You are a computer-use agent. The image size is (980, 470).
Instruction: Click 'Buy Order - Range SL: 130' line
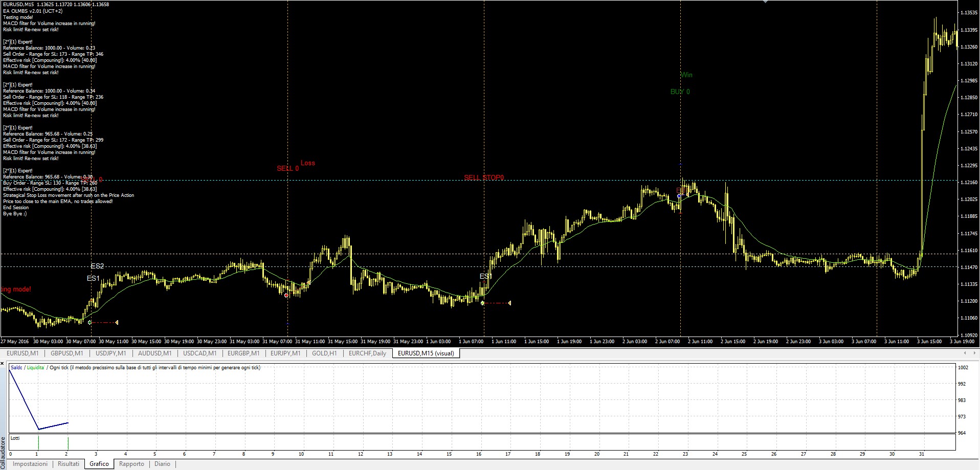click(x=50, y=183)
